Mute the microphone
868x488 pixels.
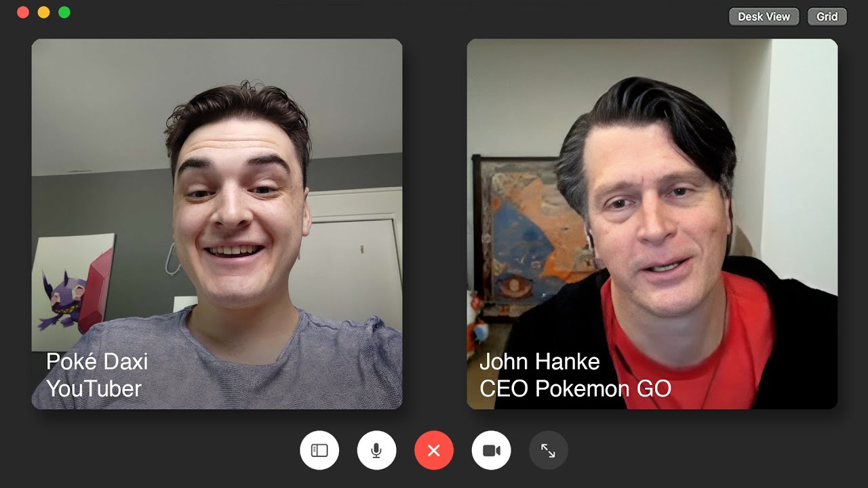click(x=376, y=450)
